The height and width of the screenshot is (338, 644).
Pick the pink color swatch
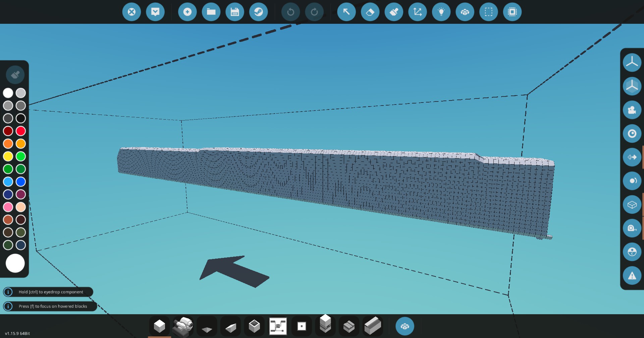[8, 207]
